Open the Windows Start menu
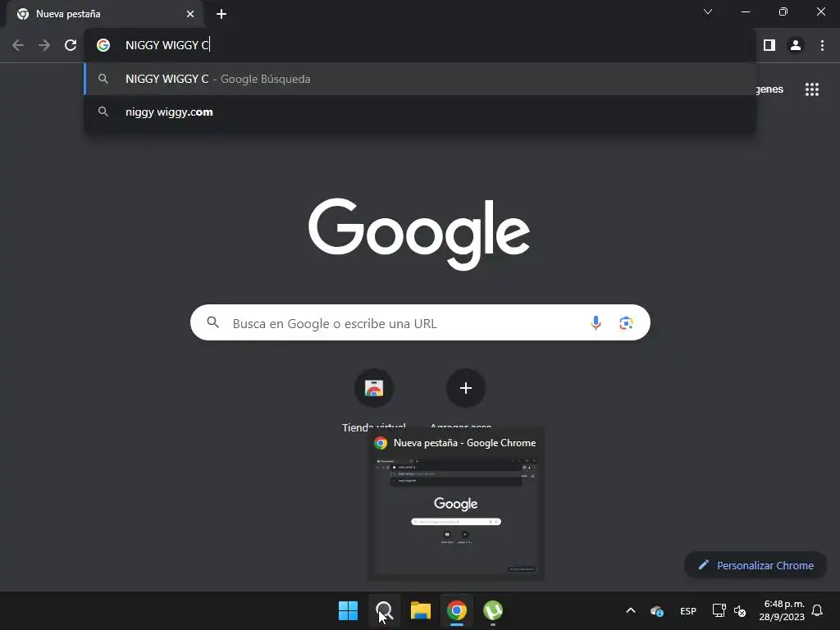Image resolution: width=840 pixels, height=630 pixels. (348, 610)
